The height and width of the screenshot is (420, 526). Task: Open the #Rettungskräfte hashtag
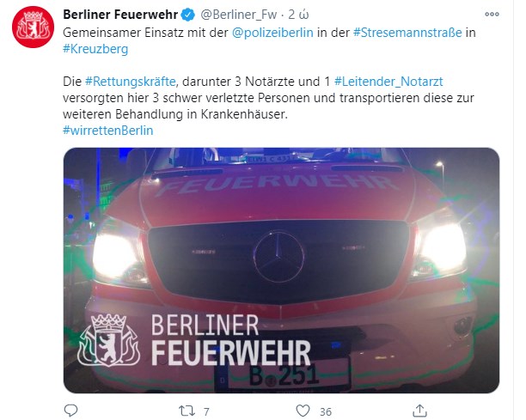pos(130,82)
